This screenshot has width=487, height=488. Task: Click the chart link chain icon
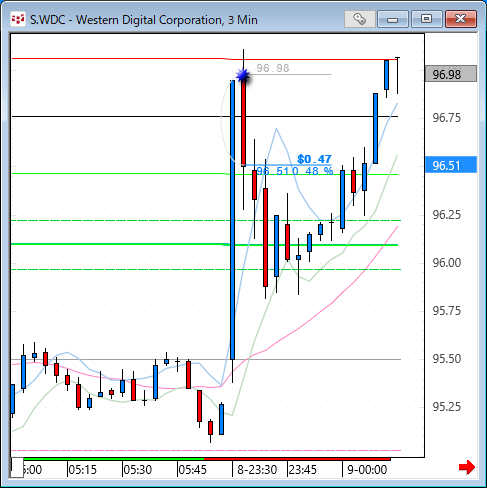360,19
